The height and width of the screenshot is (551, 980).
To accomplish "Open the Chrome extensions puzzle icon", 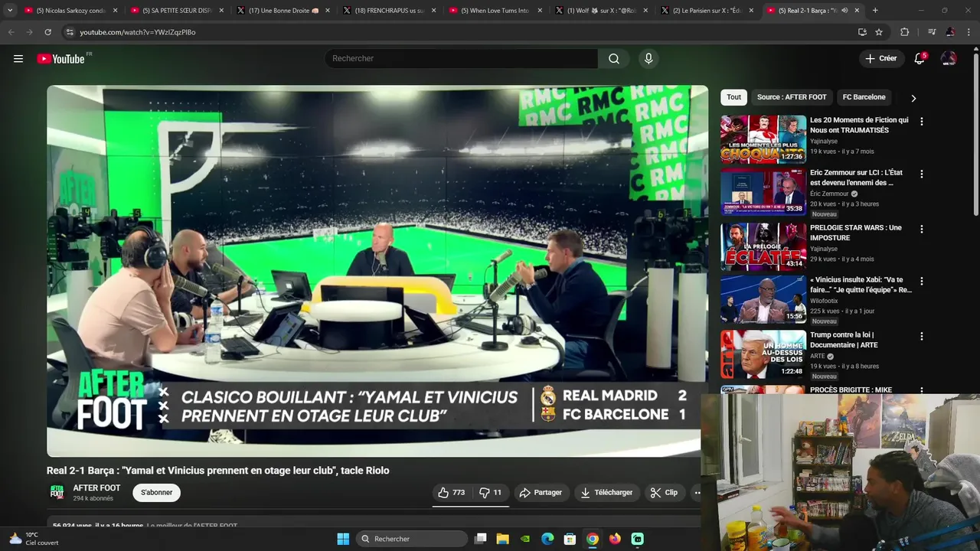I will 905,32.
